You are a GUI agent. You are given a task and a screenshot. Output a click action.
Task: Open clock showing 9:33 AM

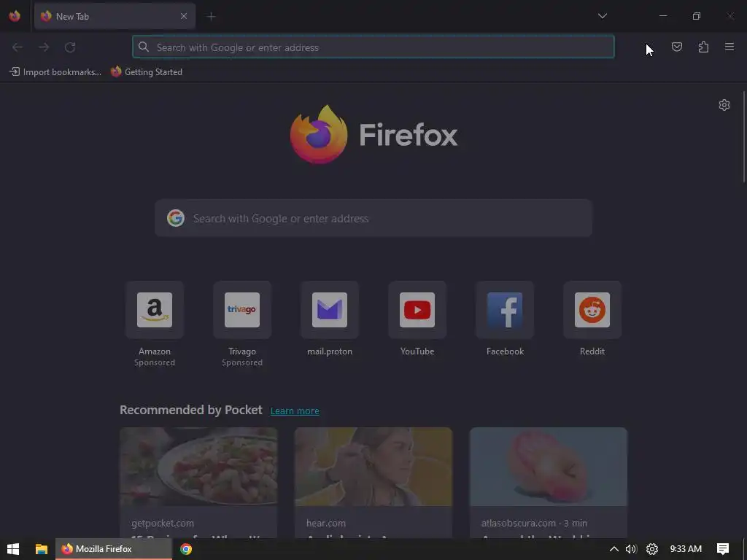coord(686,549)
